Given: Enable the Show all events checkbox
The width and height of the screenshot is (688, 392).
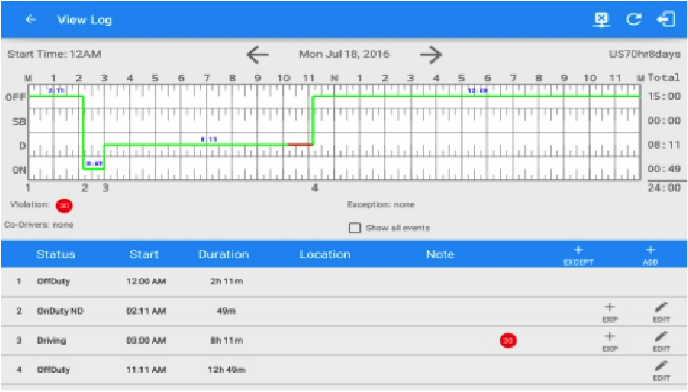Looking at the screenshot, I should click(355, 227).
